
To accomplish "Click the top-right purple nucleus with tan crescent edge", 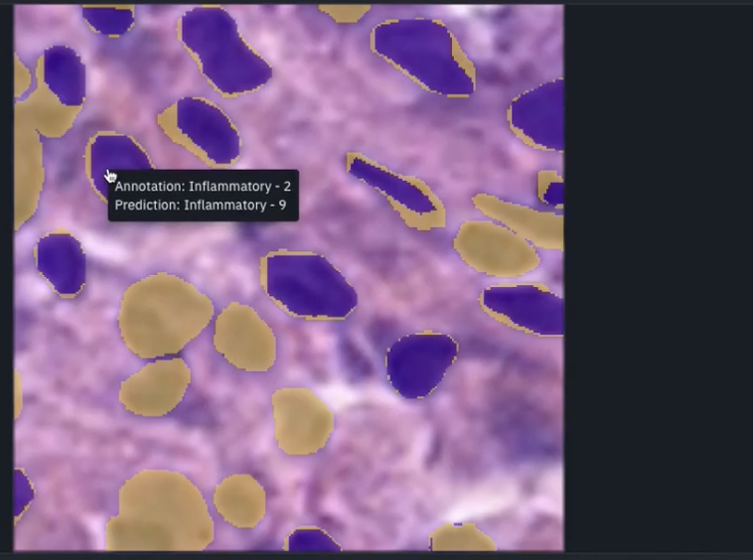I will (423, 58).
